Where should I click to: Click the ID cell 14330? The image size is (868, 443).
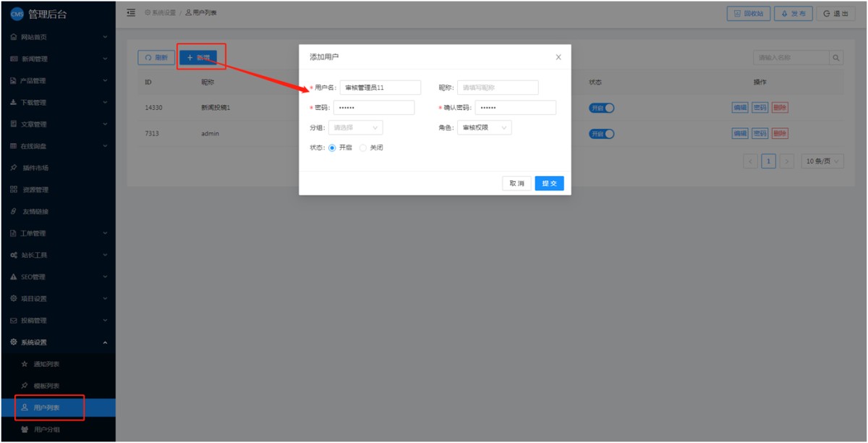click(153, 108)
